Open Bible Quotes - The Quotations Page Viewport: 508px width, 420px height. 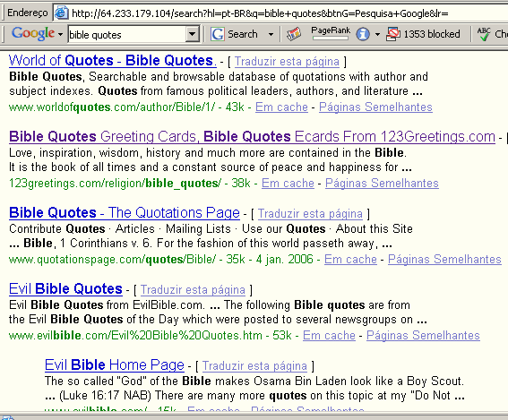pyautogui.click(x=125, y=213)
